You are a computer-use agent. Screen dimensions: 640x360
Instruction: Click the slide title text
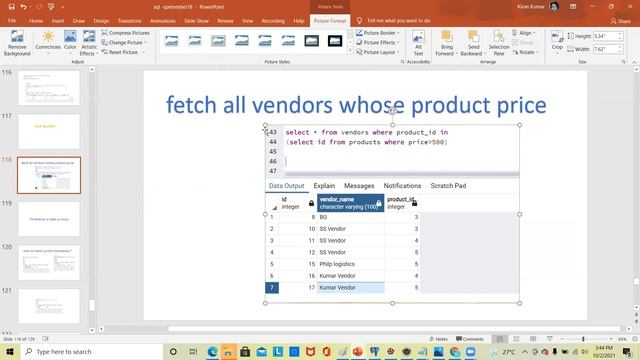(x=356, y=105)
